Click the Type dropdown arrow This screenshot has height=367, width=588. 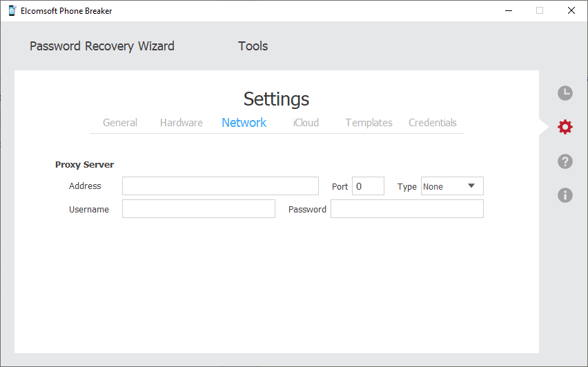[x=471, y=186]
